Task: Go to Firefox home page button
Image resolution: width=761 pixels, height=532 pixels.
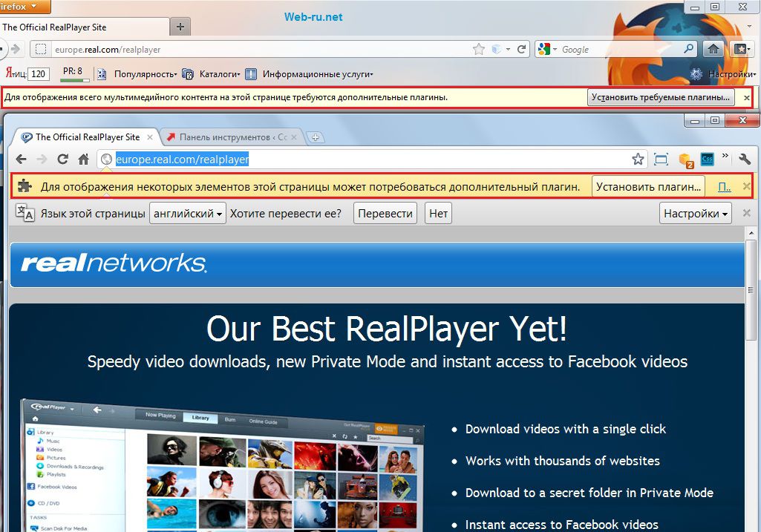Action: [x=713, y=49]
